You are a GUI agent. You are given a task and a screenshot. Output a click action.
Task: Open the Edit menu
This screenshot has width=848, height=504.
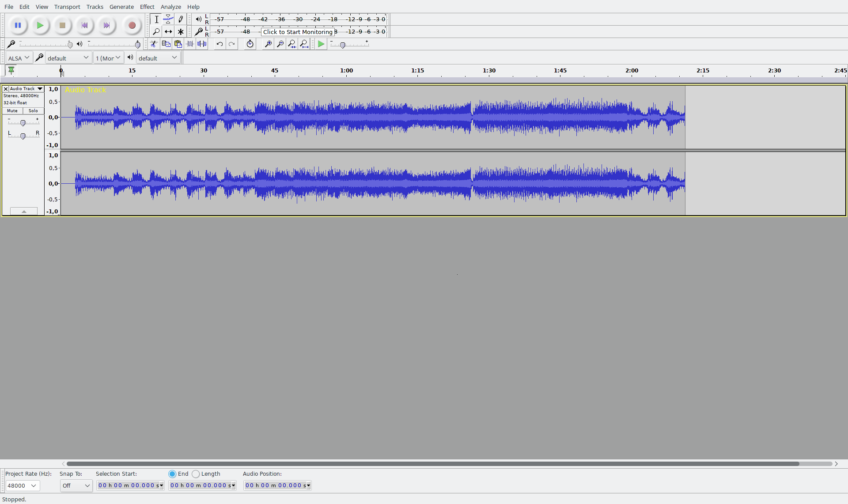[x=24, y=7]
